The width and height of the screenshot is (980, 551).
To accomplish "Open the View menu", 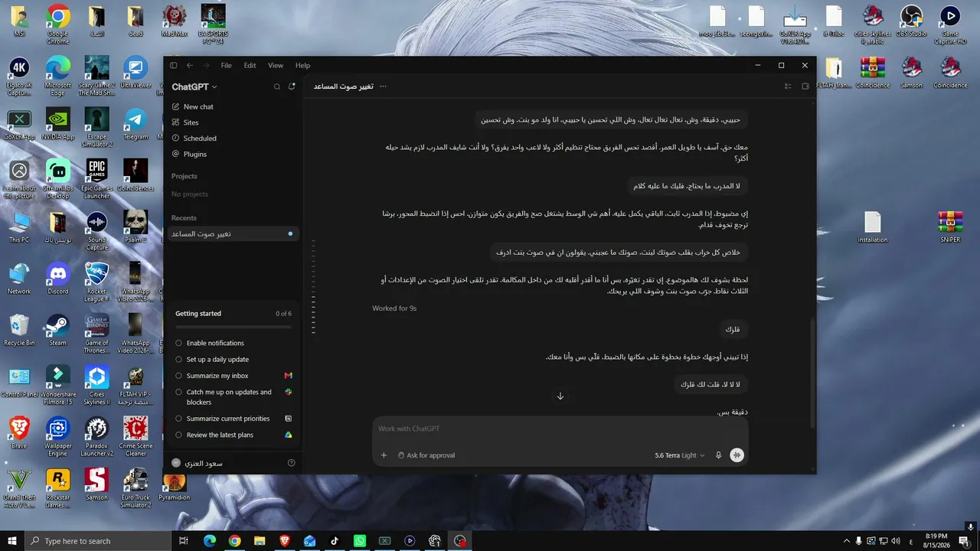I will pyautogui.click(x=276, y=66).
